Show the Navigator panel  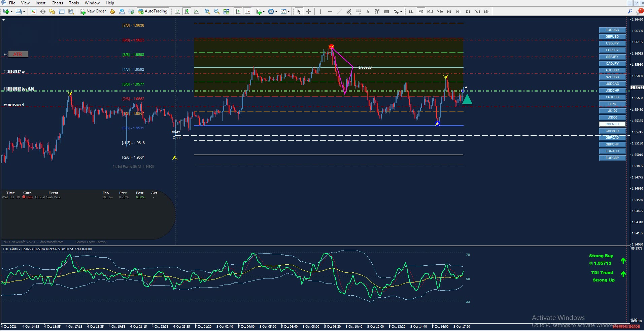coord(52,11)
